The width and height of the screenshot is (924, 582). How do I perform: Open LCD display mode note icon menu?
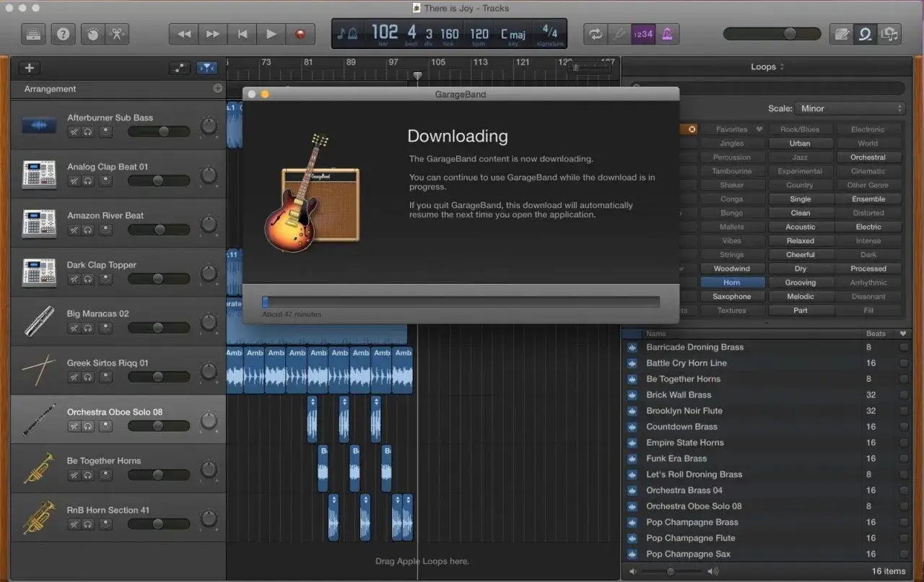click(x=348, y=33)
